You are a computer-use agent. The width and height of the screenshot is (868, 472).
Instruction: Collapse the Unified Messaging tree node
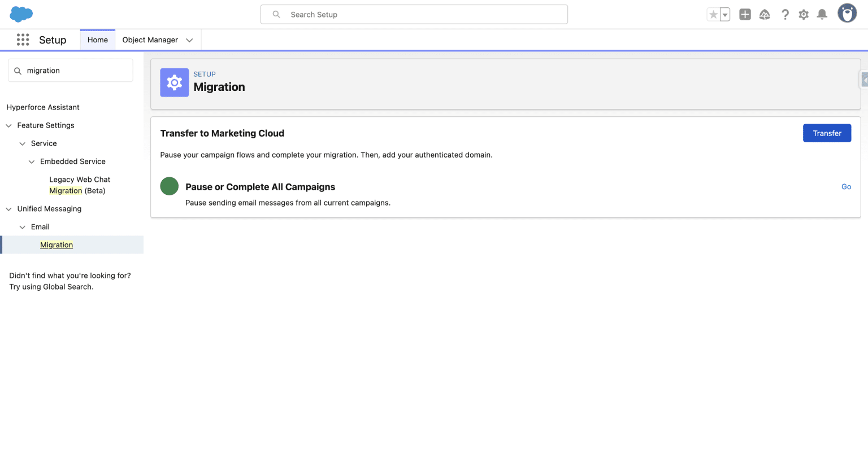[x=8, y=209]
